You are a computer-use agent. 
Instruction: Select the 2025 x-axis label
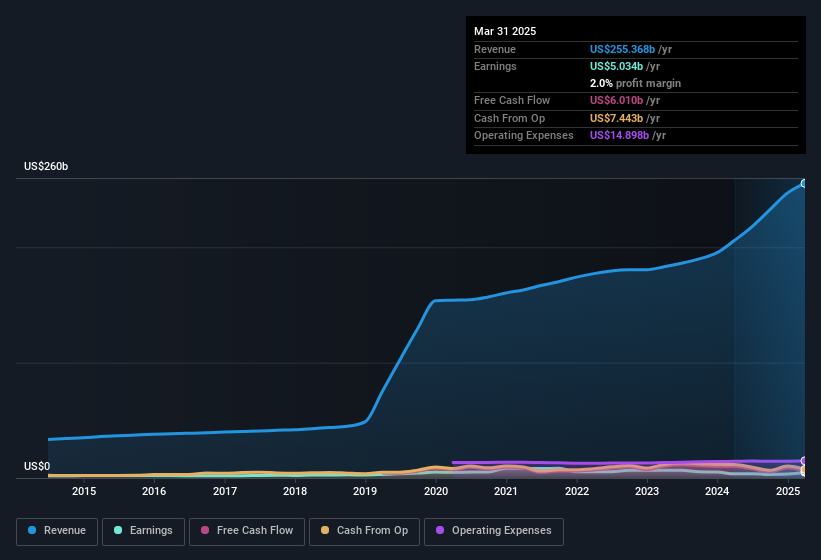click(787, 491)
